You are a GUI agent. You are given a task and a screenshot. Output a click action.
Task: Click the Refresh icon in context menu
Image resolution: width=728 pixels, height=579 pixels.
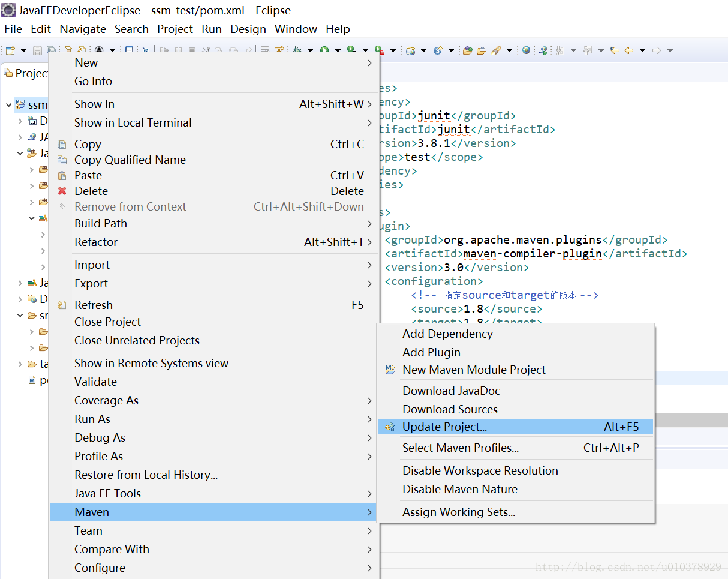click(62, 305)
